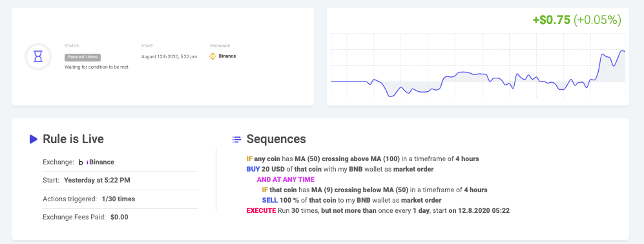The height and width of the screenshot is (244, 644).
Task: Click the '+$0.75' profit value
Action: pos(551,20)
